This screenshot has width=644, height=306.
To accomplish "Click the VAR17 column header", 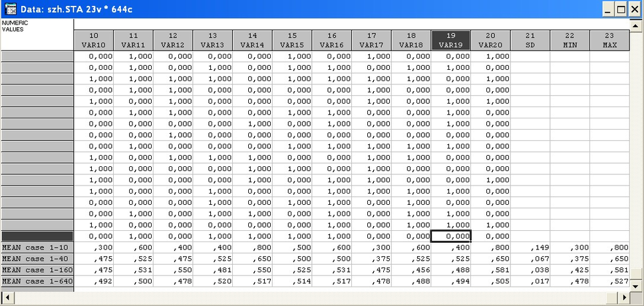I will (372, 41).
